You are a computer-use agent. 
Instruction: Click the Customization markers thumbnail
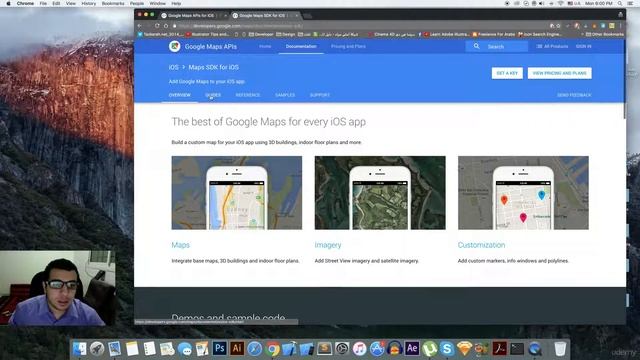523,193
